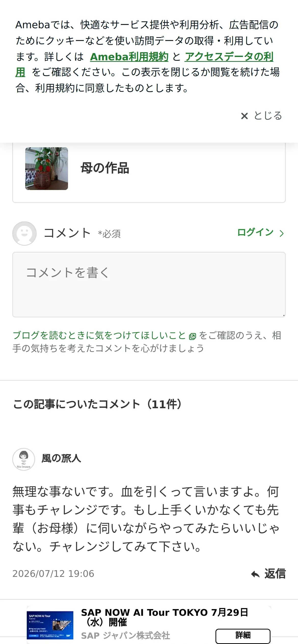Click the textarea resize handle in the corner
This screenshot has width=298, height=644.
[283, 315]
